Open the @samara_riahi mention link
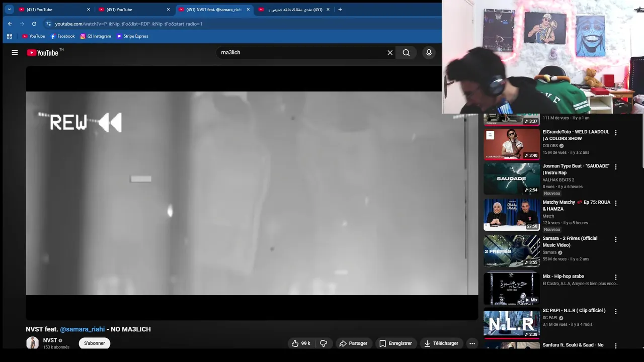Viewport: 644px width, 362px height. click(x=83, y=329)
